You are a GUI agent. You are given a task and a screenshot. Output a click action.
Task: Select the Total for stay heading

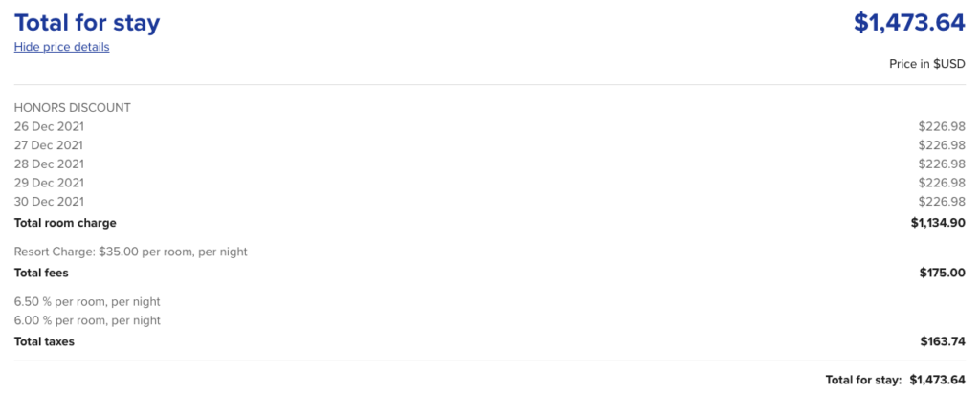click(x=87, y=23)
